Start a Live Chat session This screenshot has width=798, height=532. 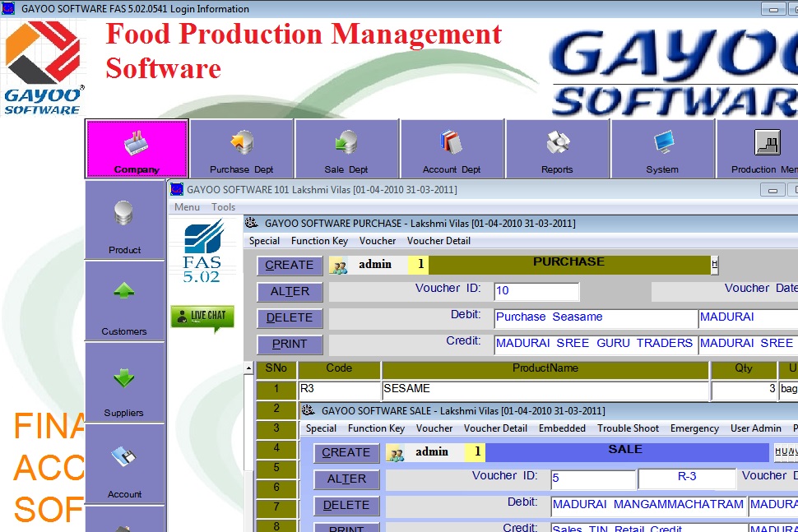tap(202, 317)
